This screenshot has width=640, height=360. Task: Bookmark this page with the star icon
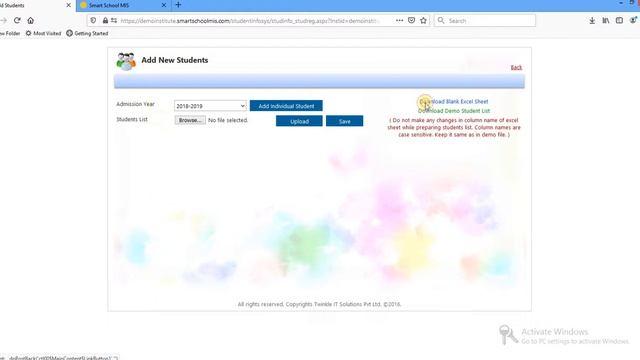point(423,20)
